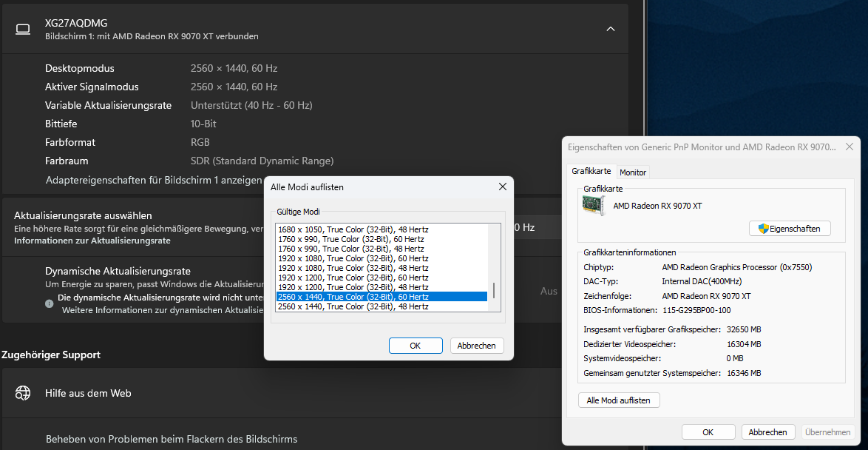Select 1920 x 1080 48 Hertz mode
Viewport: 868px width, 450px height.
(382, 268)
